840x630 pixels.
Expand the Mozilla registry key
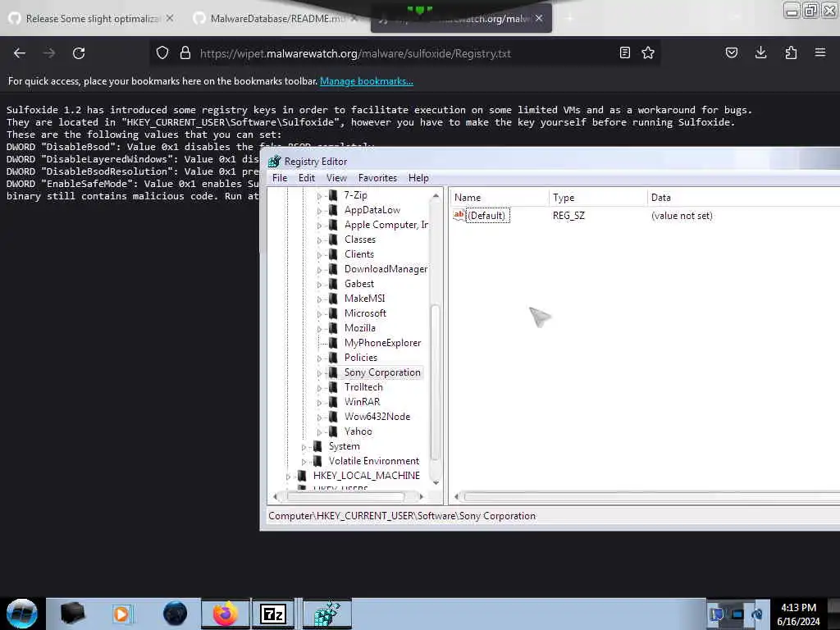coord(319,329)
